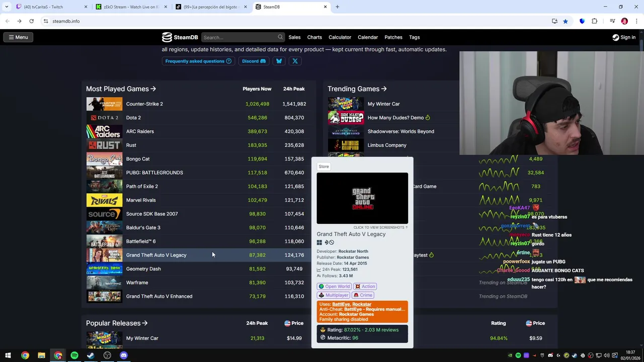Open the media control icon in Chrome
Image resolution: width=644 pixels, height=362 pixels.
(x=612, y=21)
